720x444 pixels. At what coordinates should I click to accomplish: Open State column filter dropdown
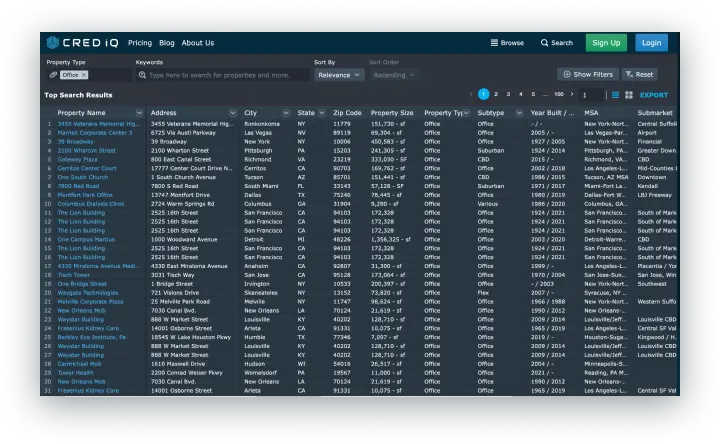[x=322, y=113]
